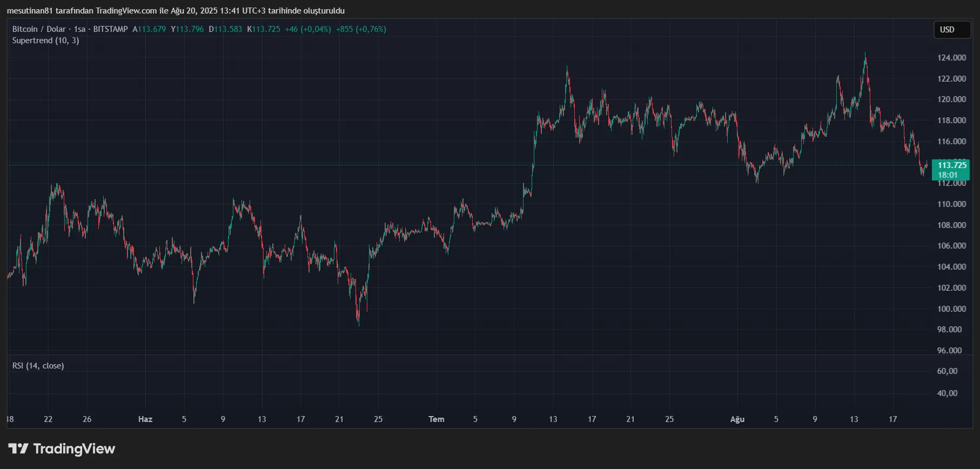This screenshot has height=469, width=980.
Task: Click the 118.000 price axis label
Action: click(952, 120)
